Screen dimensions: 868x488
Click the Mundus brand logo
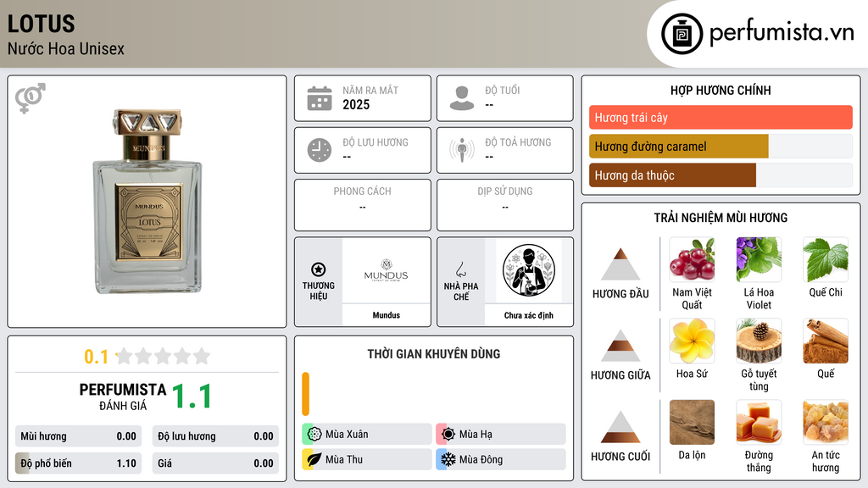[386, 270]
